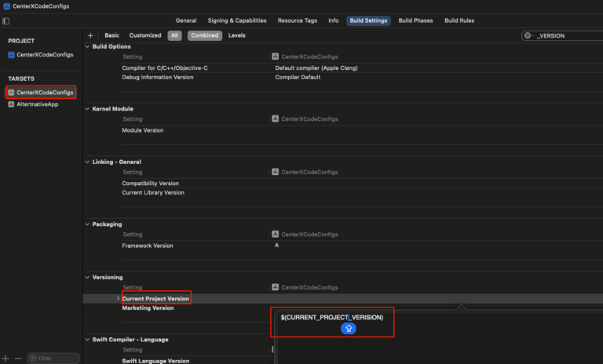Switch to Levels settings view
Screen dimensions: 603x364
[x=236, y=35]
